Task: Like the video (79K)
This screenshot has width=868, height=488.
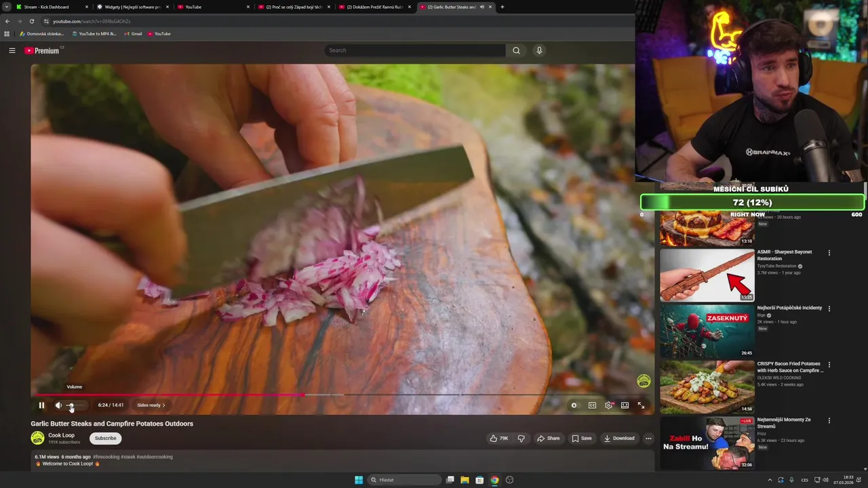Action: (499, 439)
